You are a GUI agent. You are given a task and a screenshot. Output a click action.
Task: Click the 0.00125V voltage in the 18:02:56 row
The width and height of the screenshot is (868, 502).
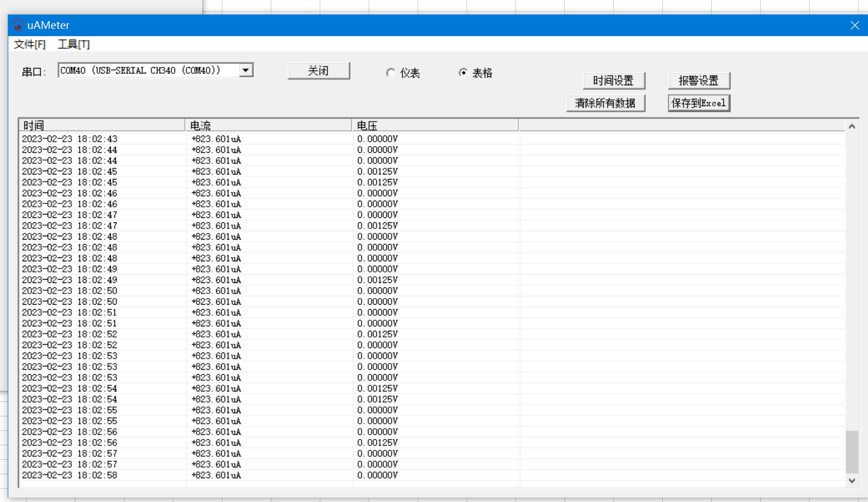(x=378, y=443)
